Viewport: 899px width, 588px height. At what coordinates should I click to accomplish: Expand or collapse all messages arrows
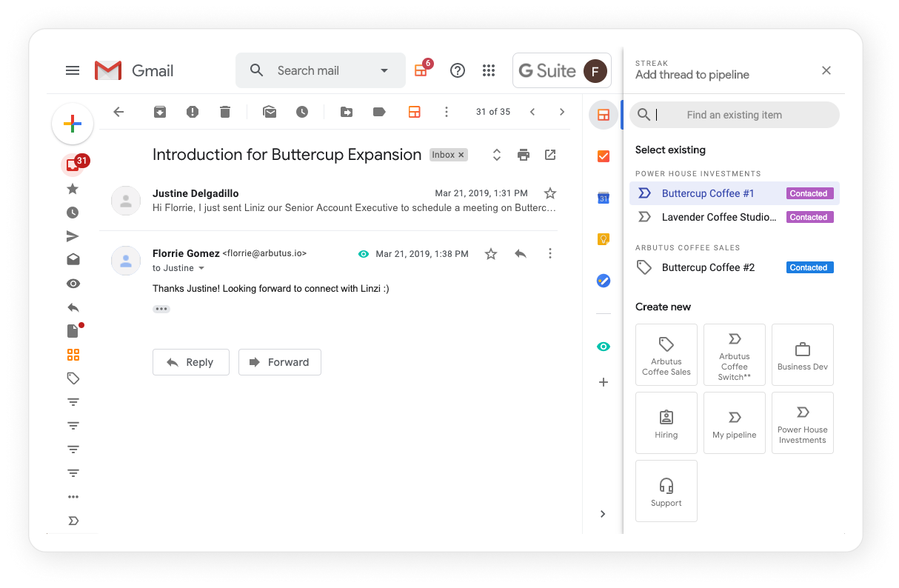[x=497, y=155]
